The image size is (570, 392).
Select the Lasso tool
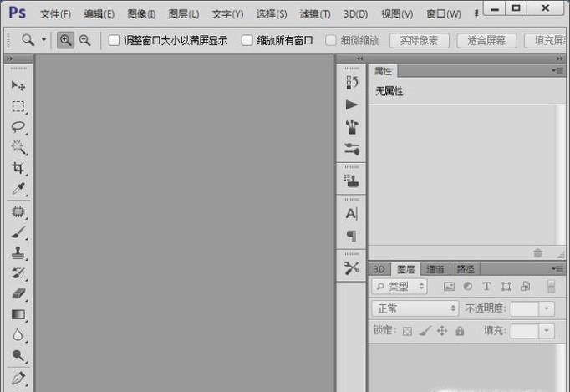[18, 127]
